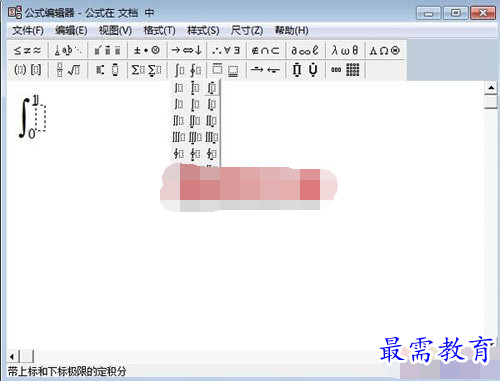Open the embellishments palette with primes and bars
This screenshot has width=501, height=381.
[x=107, y=51]
